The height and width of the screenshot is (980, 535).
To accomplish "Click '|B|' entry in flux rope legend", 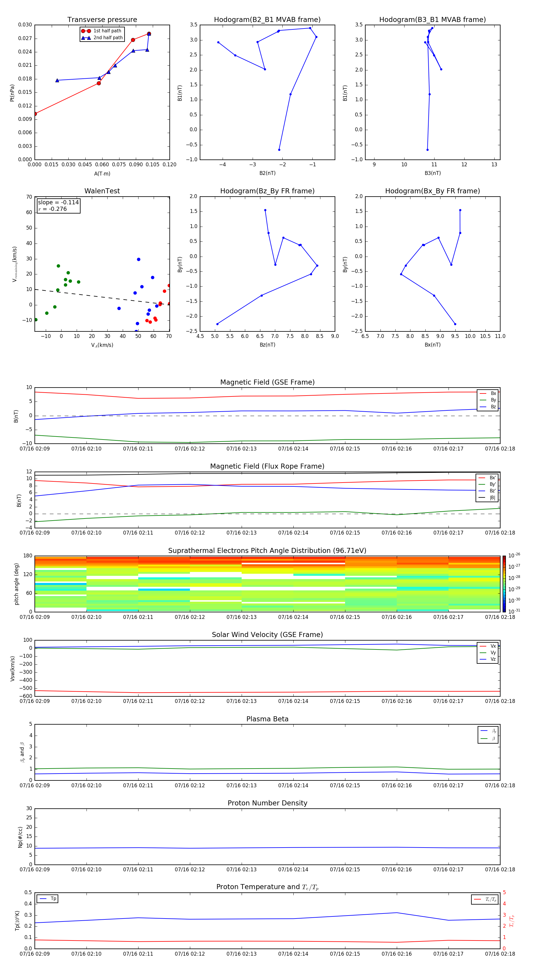I will (487, 498).
